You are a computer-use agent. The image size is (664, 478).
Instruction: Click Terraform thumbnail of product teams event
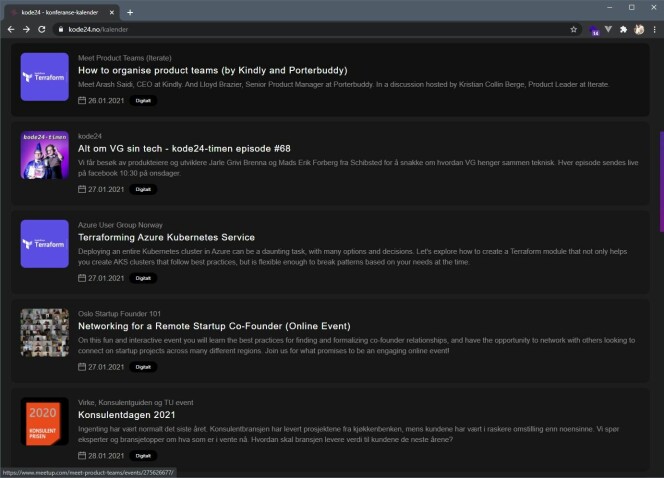click(x=44, y=77)
